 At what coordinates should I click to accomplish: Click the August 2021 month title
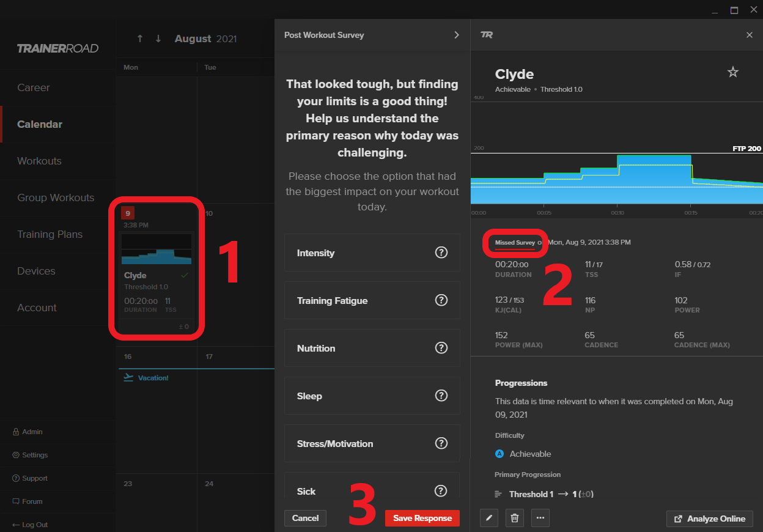point(205,39)
